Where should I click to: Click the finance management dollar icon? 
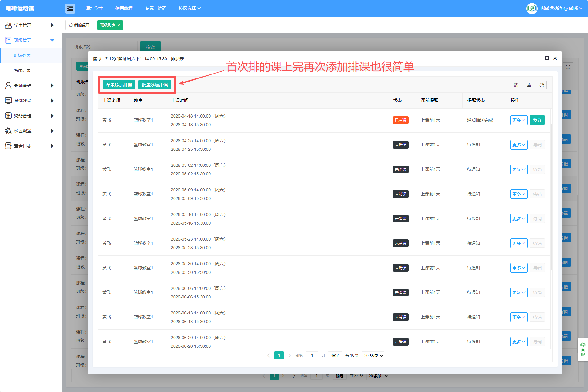[8, 116]
